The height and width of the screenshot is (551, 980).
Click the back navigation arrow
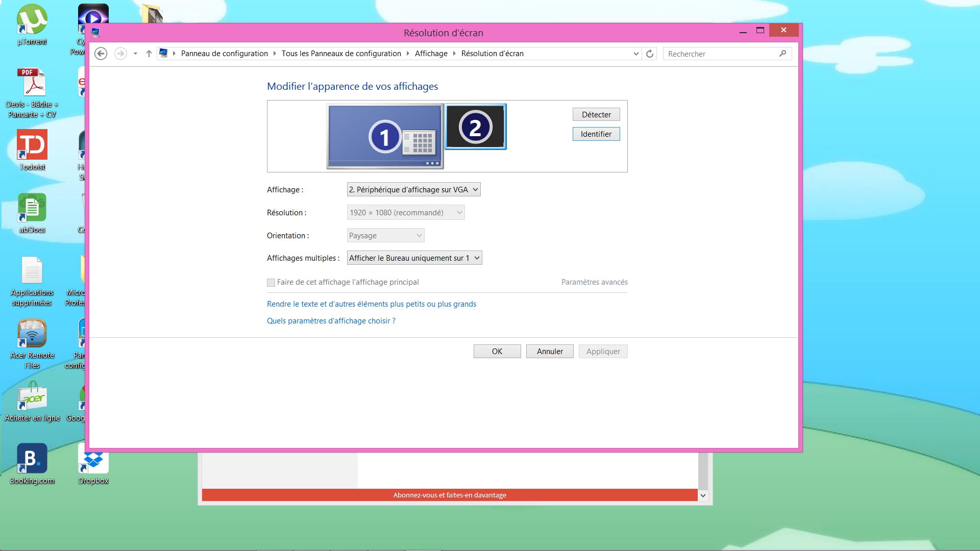click(101, 54)
